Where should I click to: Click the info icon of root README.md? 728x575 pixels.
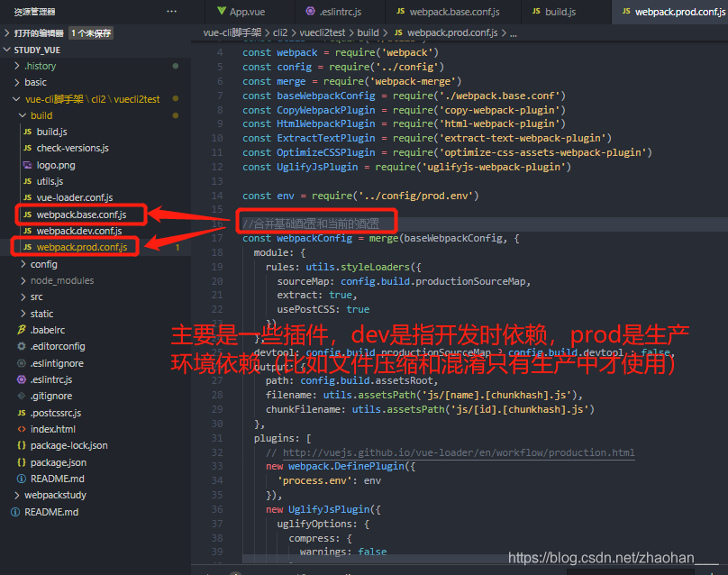(x=15, y=512)
